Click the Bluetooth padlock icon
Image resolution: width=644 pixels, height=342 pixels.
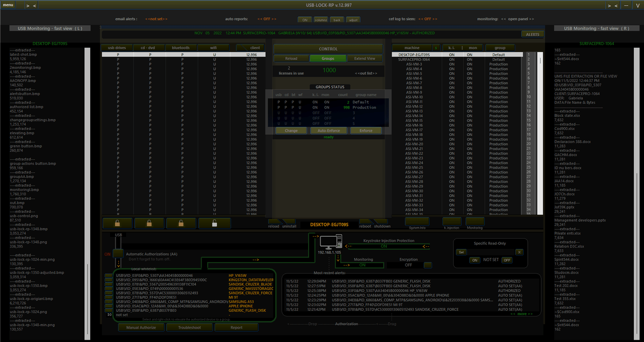tap(182, 223)
